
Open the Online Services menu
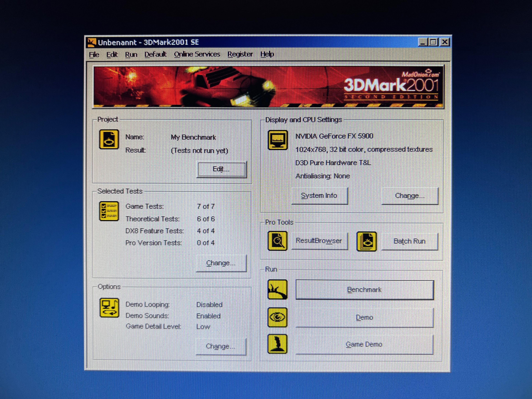point(197,54)
